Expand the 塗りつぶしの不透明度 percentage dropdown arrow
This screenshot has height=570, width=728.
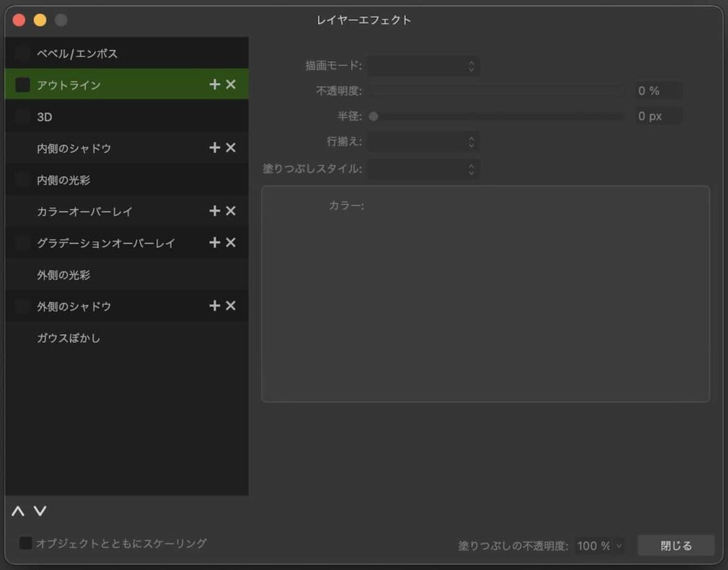pyautogui.click(x=619, y=546)
